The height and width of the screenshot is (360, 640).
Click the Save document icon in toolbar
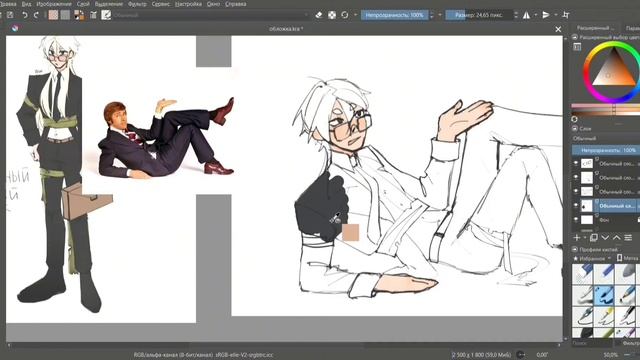point(10,15)
